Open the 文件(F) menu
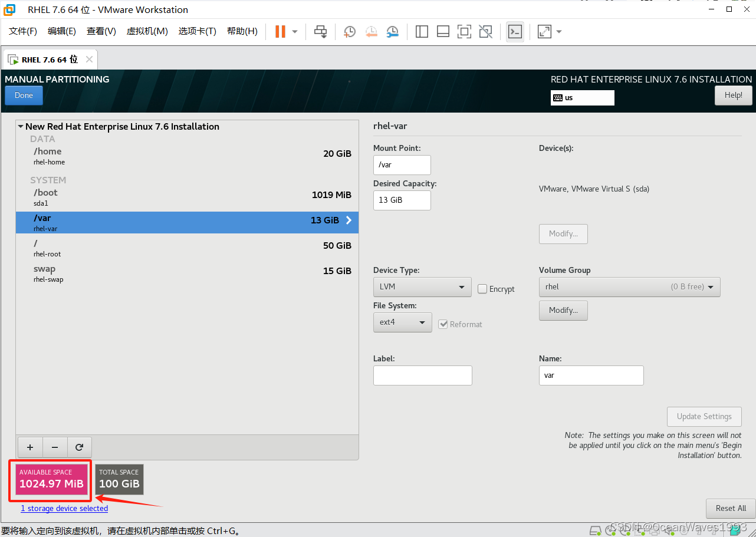Viewport: 756px width, 537px height. pyautogui.click(x=23, y=31)
